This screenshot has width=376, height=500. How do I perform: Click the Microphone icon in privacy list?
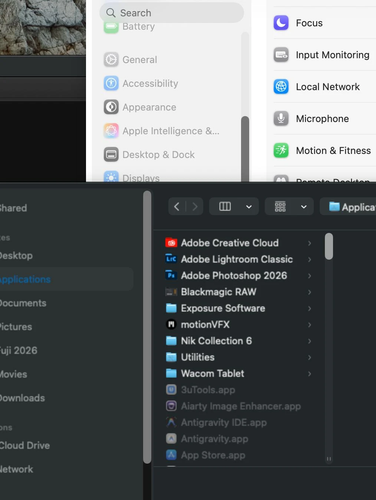pyautogui.click(x=281, y=119)
